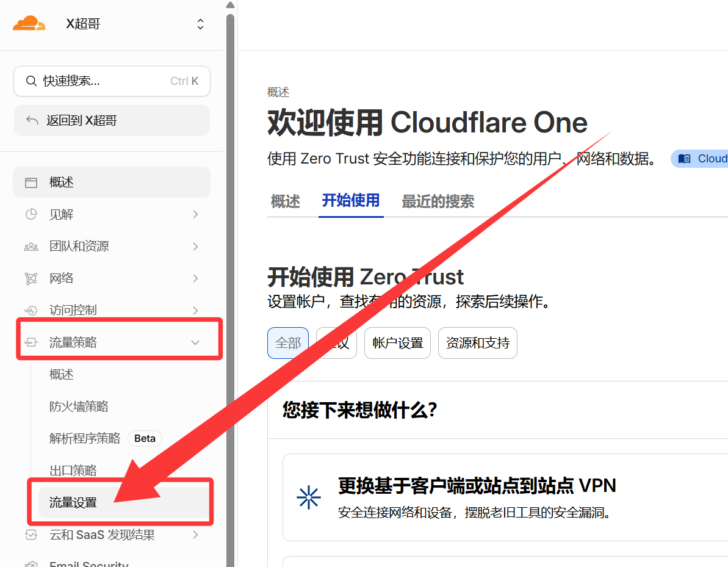
Task: Click the 团队和资源 people icon
Action: 31,247
